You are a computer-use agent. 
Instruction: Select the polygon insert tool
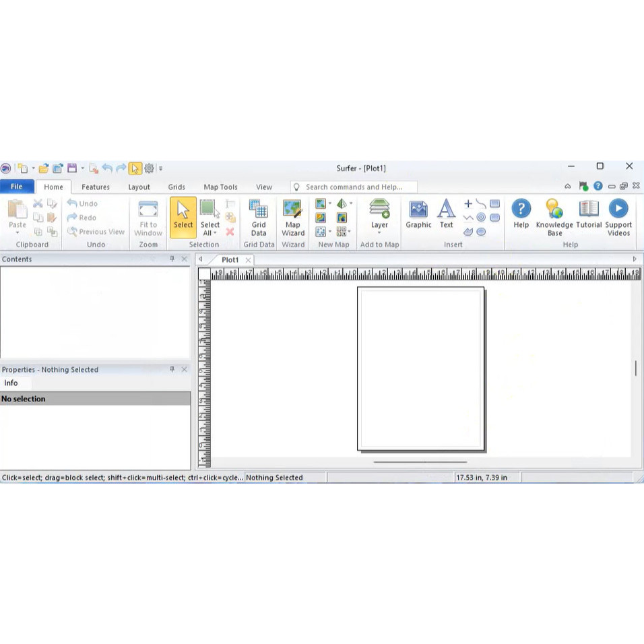[468, 232]
